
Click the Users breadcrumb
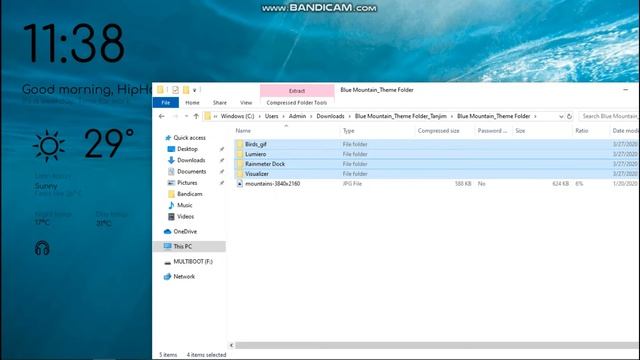271,116
